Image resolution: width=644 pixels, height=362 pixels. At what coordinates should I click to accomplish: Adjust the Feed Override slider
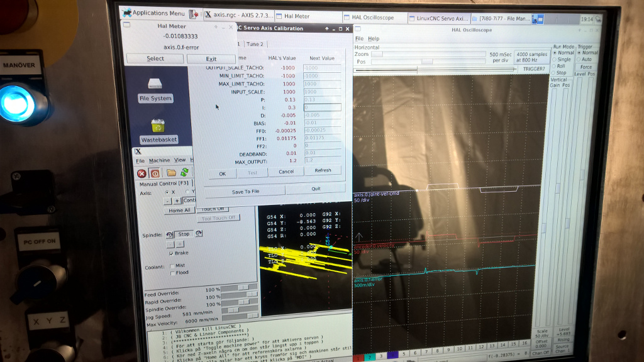tap(239, 288)
